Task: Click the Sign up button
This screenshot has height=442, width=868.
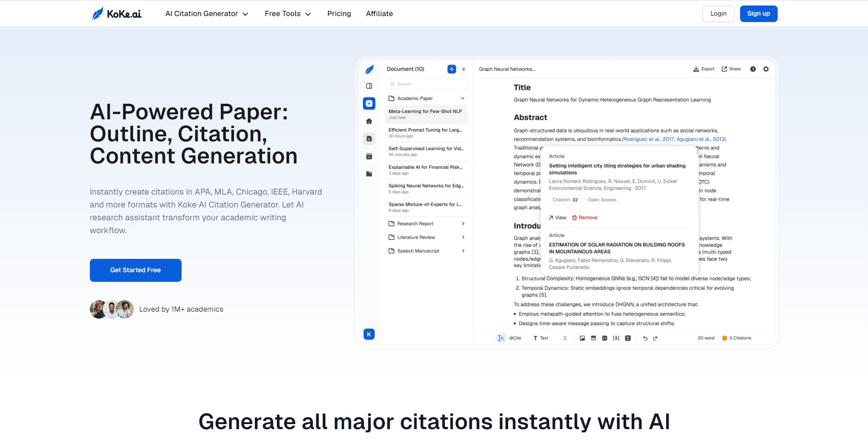Action: [x=758, y=14]
